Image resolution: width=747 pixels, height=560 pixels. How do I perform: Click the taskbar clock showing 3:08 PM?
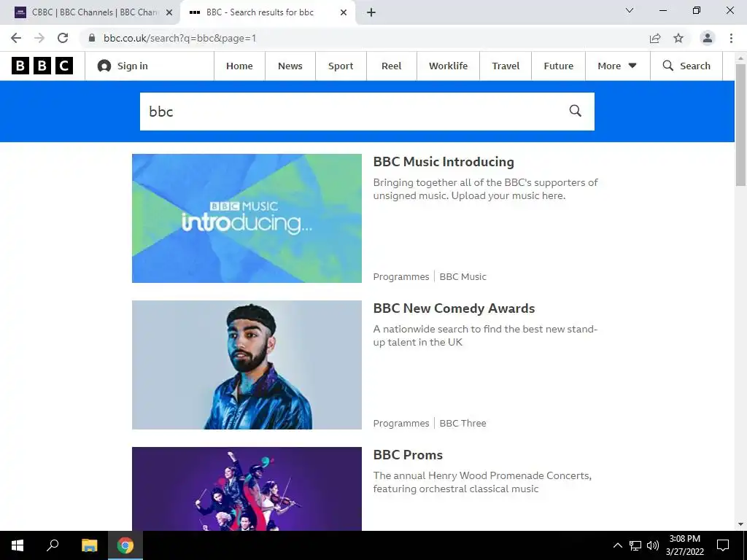click(684, 545)
